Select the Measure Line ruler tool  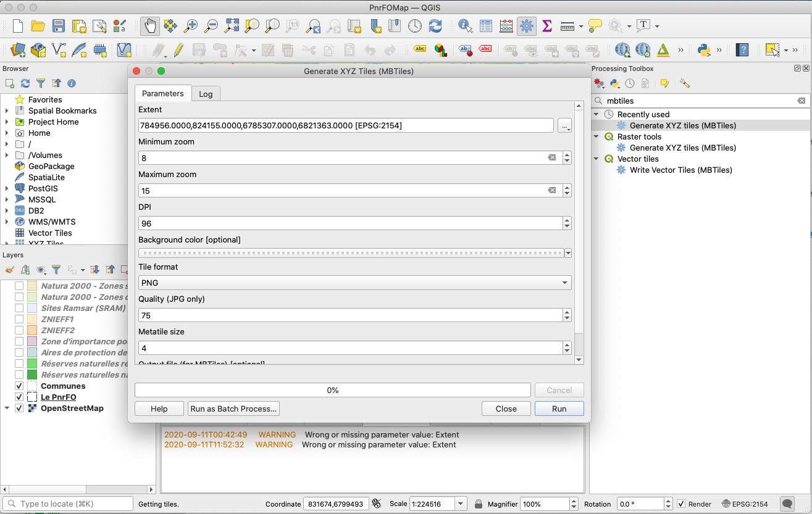(x=567, y=26)
